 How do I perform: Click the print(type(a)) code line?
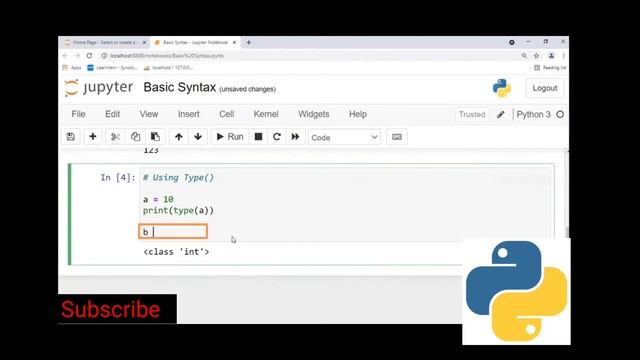pyautogui.click(x=178, y=211)
